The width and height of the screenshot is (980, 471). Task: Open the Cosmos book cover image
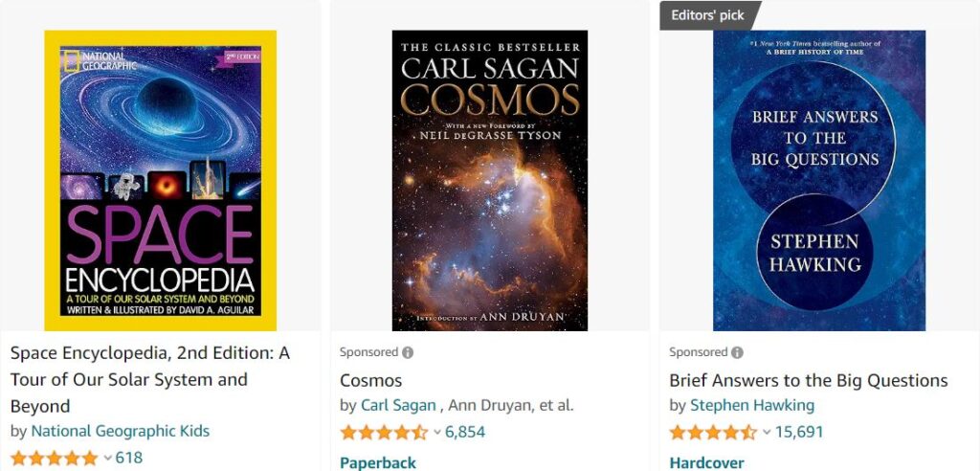click(490, 180)
